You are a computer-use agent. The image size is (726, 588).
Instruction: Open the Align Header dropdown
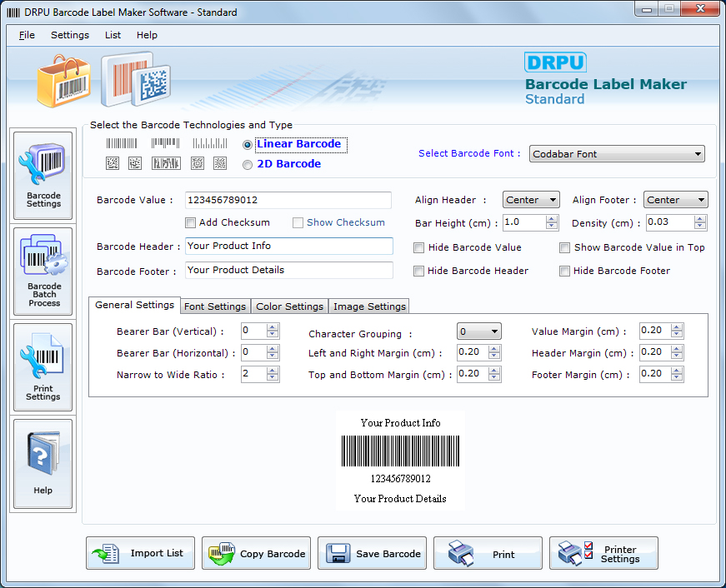pyautogui.click(x=531, y=200)
